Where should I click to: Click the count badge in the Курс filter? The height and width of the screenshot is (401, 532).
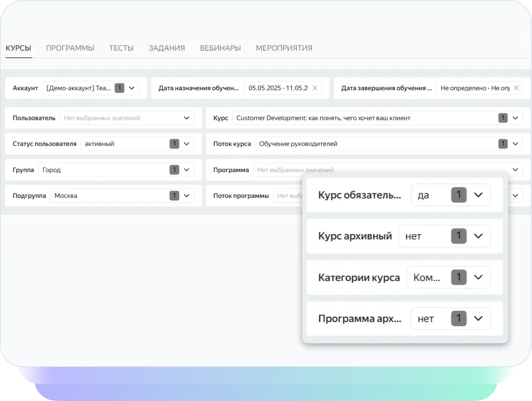point(503,118)
